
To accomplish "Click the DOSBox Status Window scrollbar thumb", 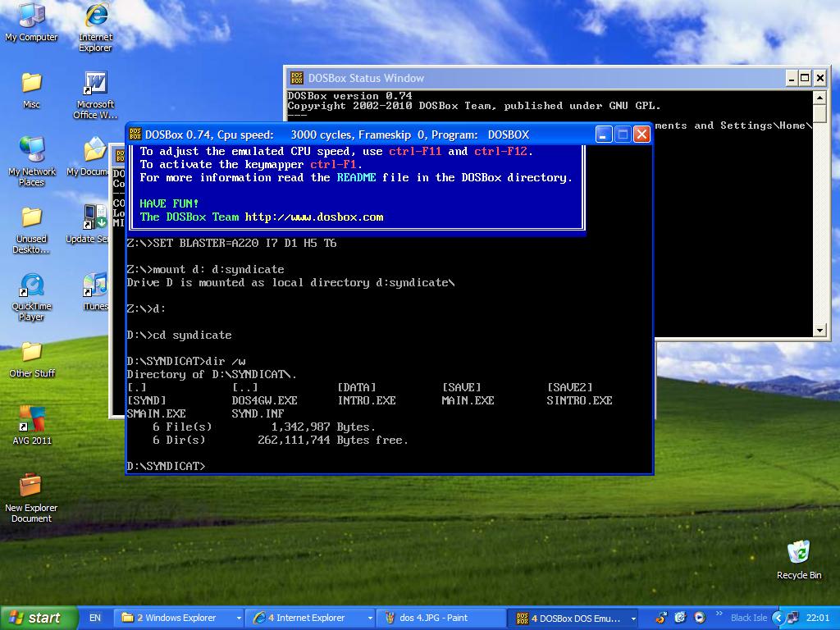I will (819, 113).
